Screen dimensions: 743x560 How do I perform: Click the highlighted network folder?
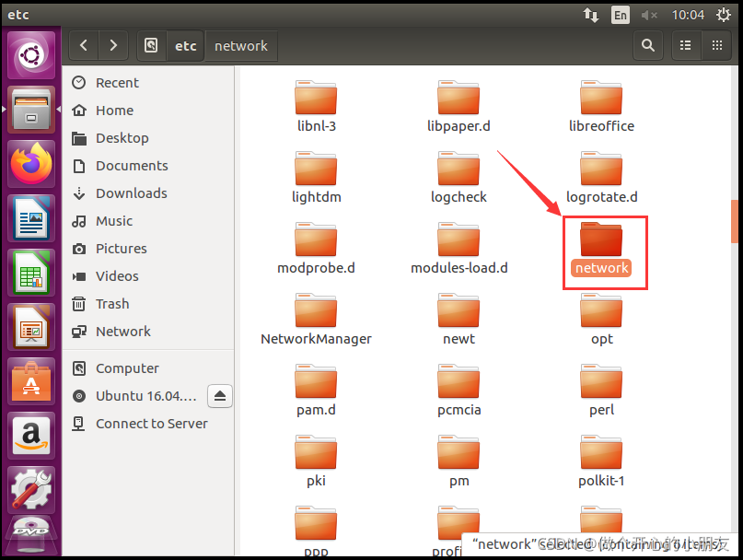pyautogui.click(x=601, y=248)
